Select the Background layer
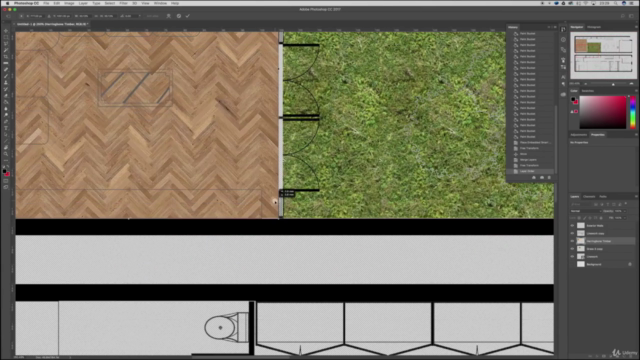 coord(602,264)
